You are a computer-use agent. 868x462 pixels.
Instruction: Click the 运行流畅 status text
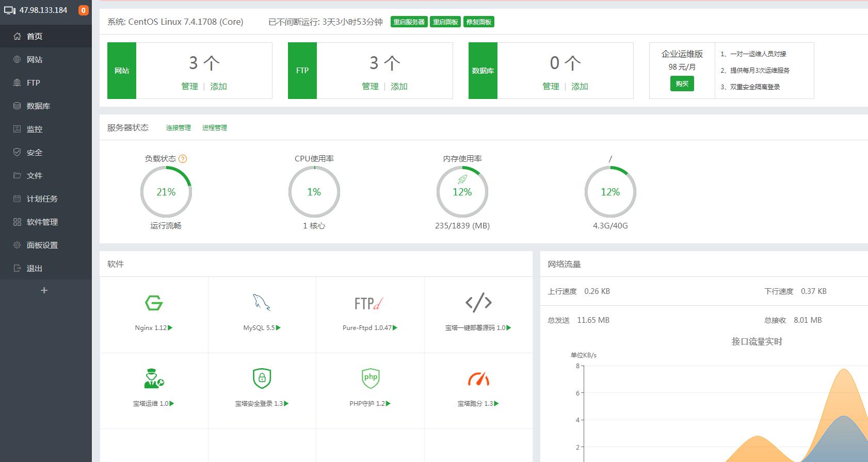166,226
